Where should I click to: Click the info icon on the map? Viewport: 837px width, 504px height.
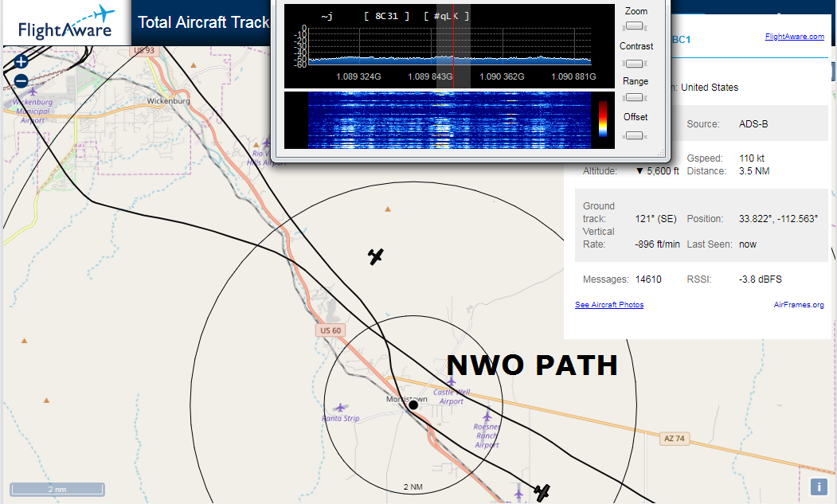coord(819,487)
